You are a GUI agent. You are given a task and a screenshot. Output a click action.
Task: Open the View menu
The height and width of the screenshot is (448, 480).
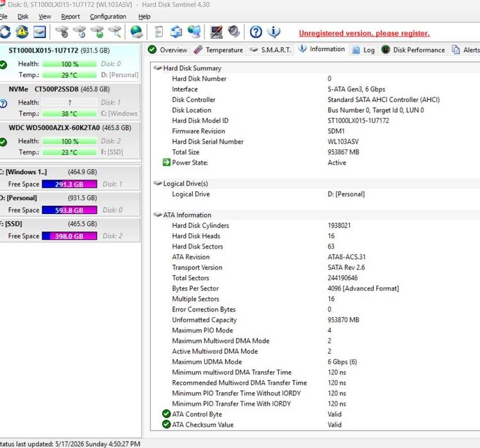point(45,17)
